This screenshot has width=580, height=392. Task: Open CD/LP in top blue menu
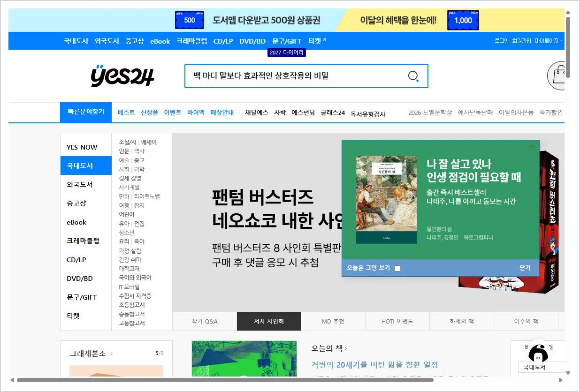[223, 41]
